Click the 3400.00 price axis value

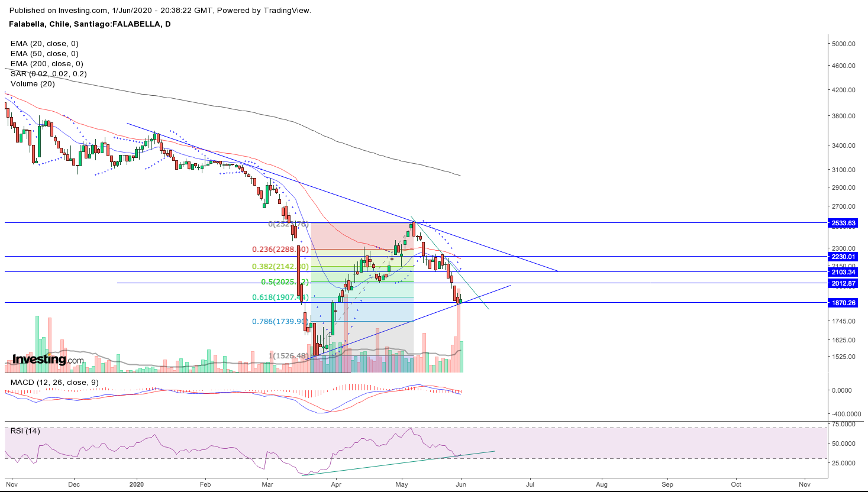coord(844,146)
